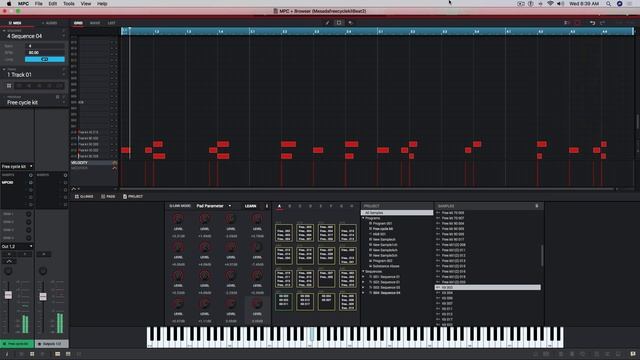
Task: Show the PADS panel
Action: tap(108, 197)
